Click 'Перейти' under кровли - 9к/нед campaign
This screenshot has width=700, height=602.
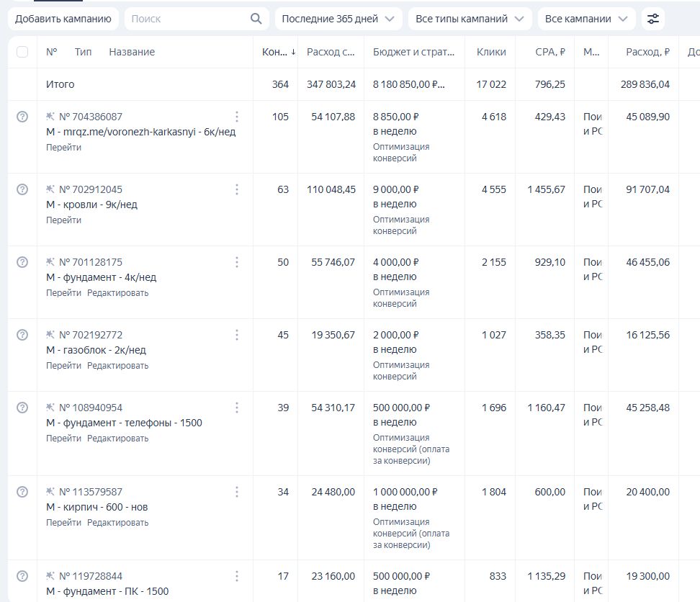[x=63, y=220]
